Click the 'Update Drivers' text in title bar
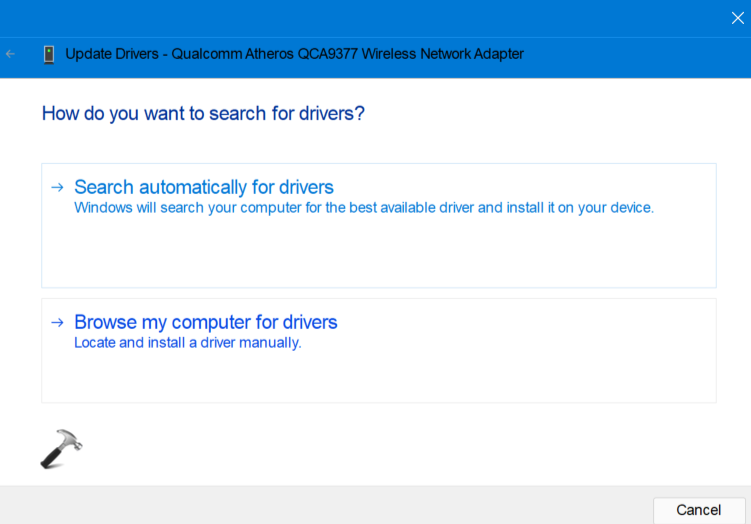This screenshot has width=751, height=524. tap(112, 54)
